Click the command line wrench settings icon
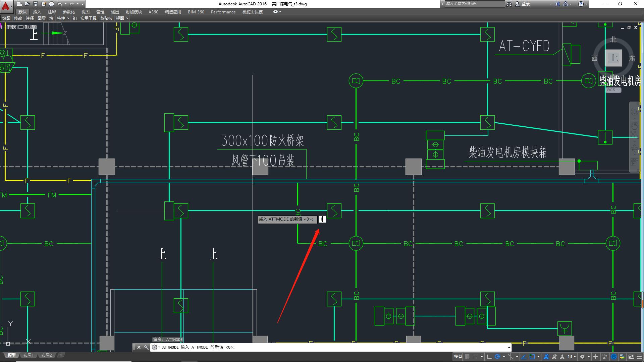The height and width of the screenshot is (362, 644). tap(146, 347)
